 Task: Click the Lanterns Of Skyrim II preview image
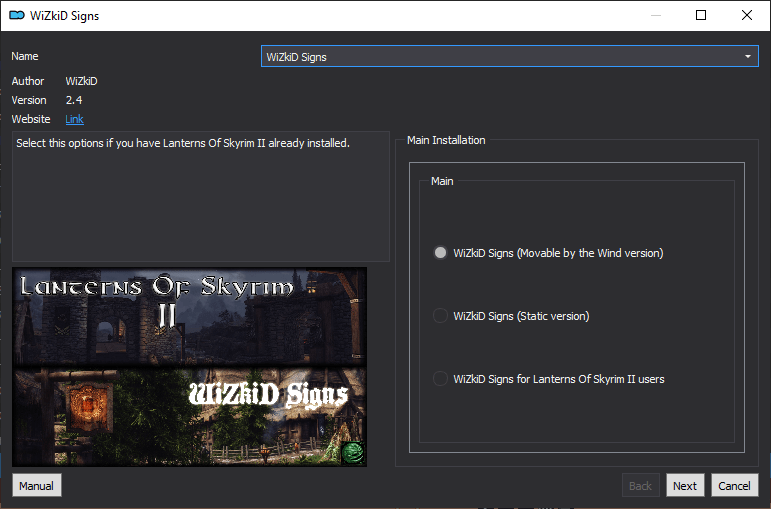pos(189,366)
